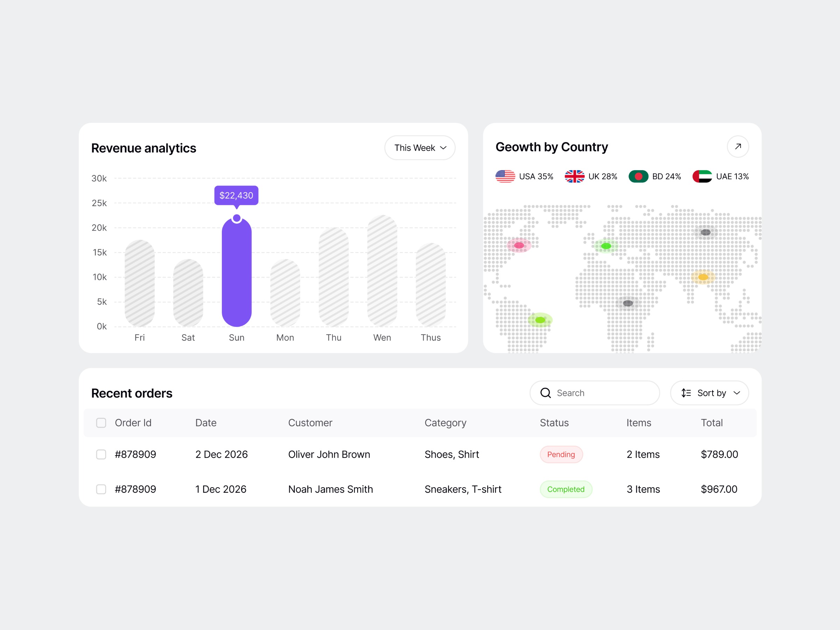This screenshot has height=630, width=840.
Task: Click the UK flag icon
Action: (x=575, y=176)
